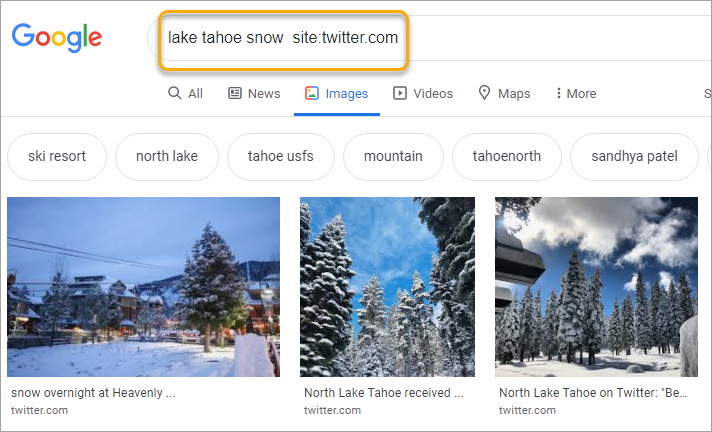Switch to the News tab
The image size is (712, 432).
pyautogui.click(x=254, y=94)
